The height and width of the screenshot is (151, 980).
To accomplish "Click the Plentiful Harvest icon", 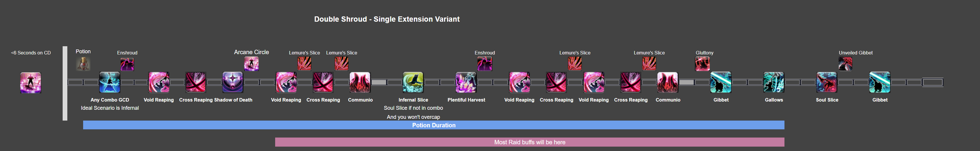I will click(x=466, y=82).
